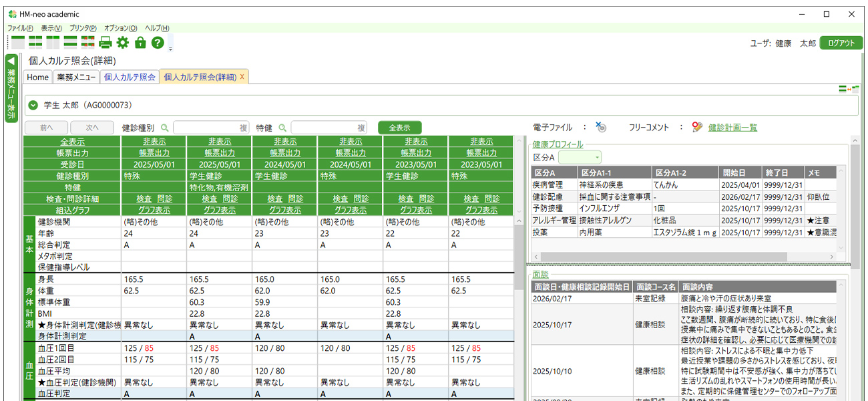Open help with the question mark icon
Viewport: 868px width, 401px height.
[158, 43]
